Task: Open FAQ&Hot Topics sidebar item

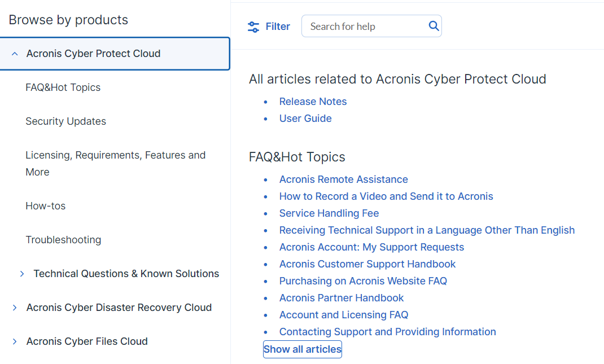Action: point(63,87)
